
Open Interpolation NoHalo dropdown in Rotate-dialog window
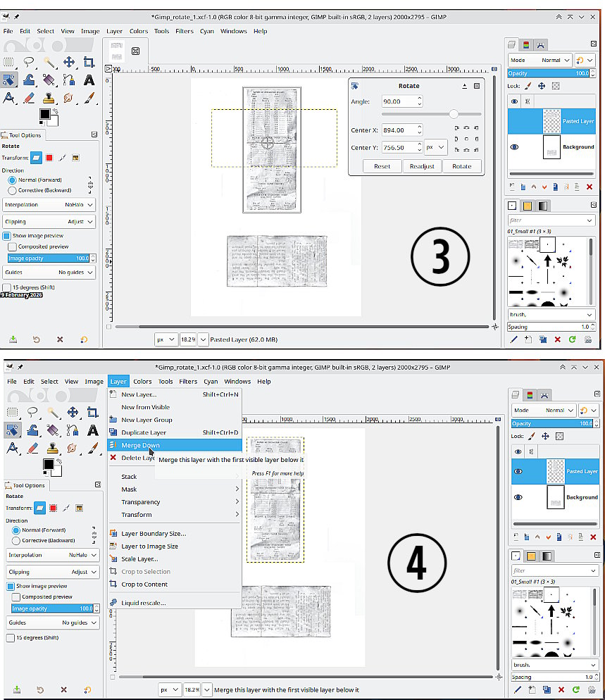pyautogui.click(x=49, y=204)
